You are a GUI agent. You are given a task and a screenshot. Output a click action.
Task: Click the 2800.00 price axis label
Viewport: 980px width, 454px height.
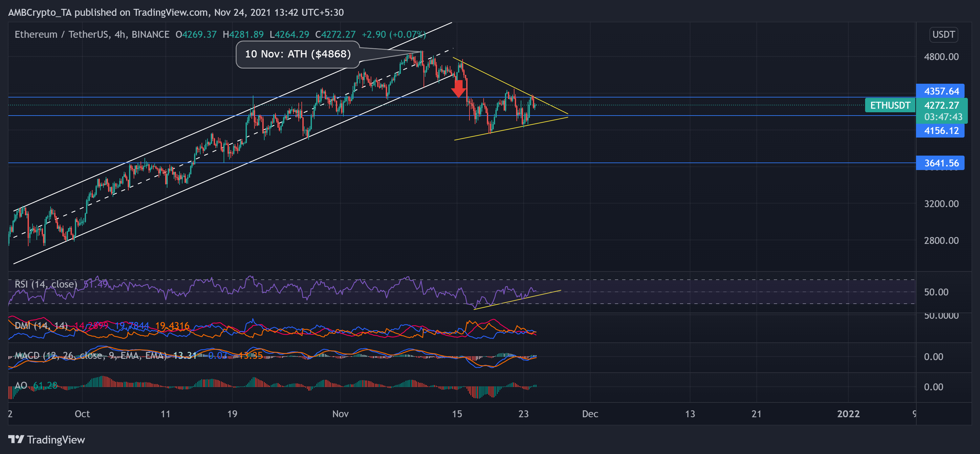pyautogui.click(x=941, y=240)
